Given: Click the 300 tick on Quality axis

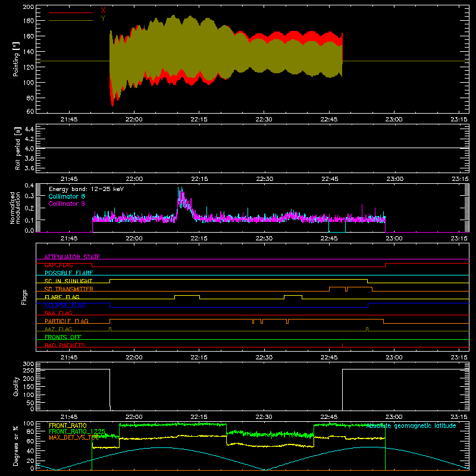Looking at the screenshot, I should (x=28, y=364).
